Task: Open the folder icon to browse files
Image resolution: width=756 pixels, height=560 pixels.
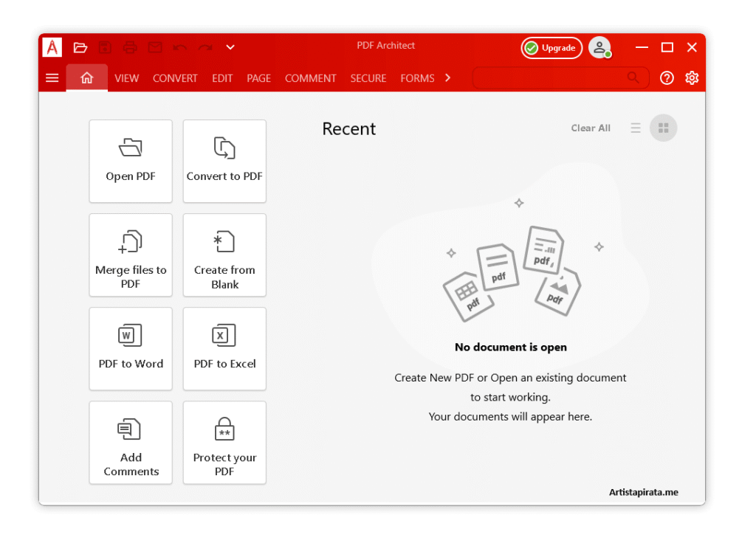Action: pos(80,46)
